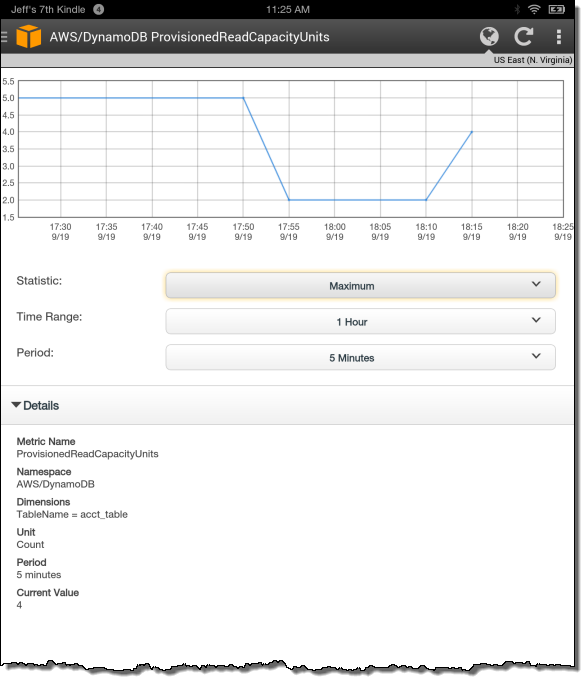Image resolution: width=587 pixels, height=682 pixels.
Task: Tap the TableName = acct_table dimension value
Action: tap(72, 515)
